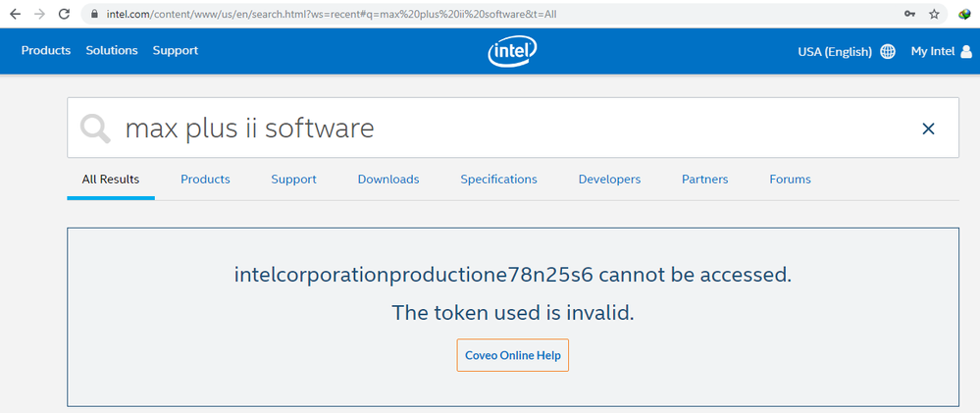Click the My Intel user icon
The height and width of the screenshot is (413, 980).
pyautogui.click(x=965, y=52)
